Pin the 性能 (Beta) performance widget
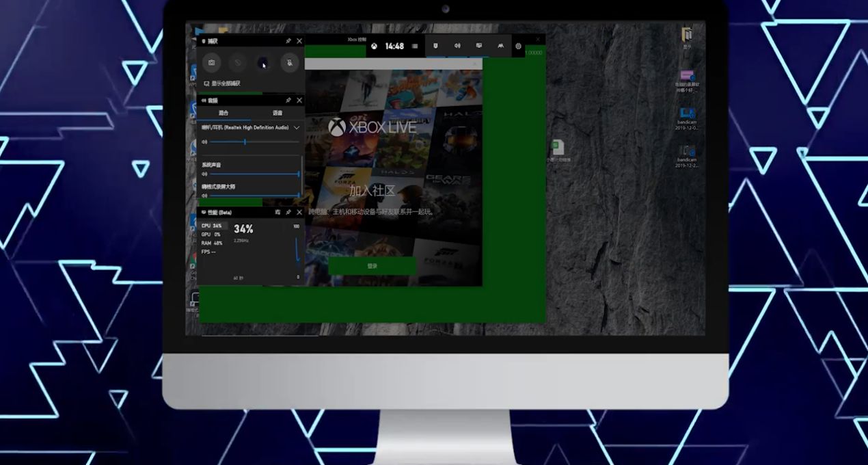 coord(288,212)
